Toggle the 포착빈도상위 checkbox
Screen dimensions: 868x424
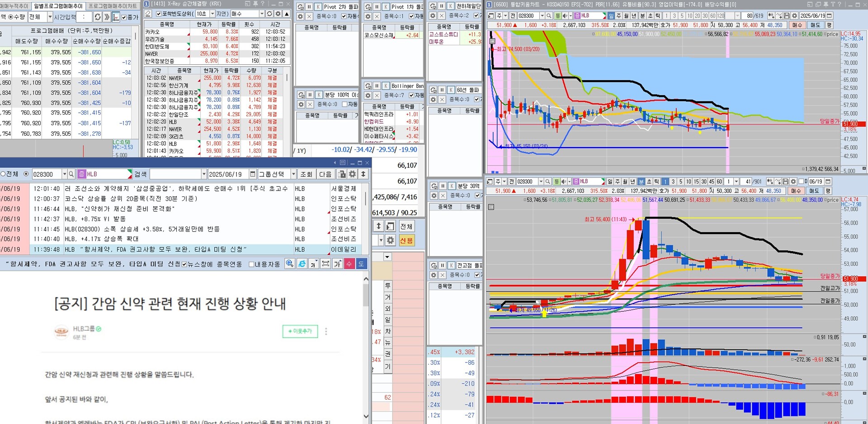click(x=159, y=14)
